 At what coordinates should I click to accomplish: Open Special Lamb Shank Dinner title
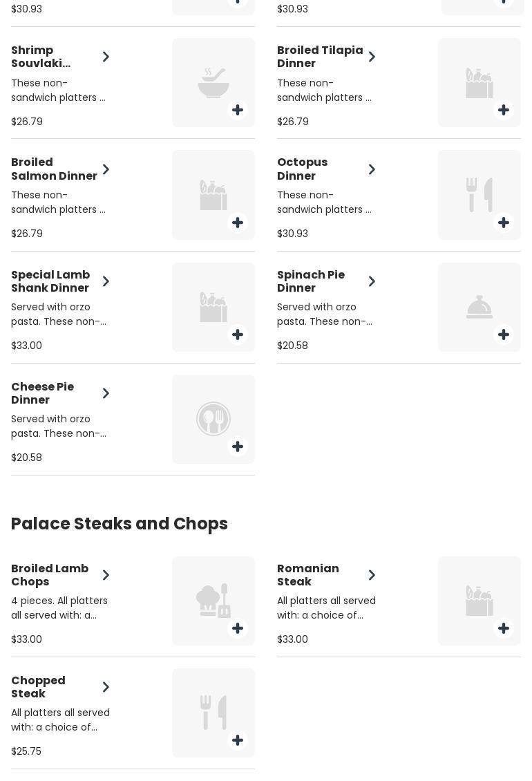(x=50, y=281)
